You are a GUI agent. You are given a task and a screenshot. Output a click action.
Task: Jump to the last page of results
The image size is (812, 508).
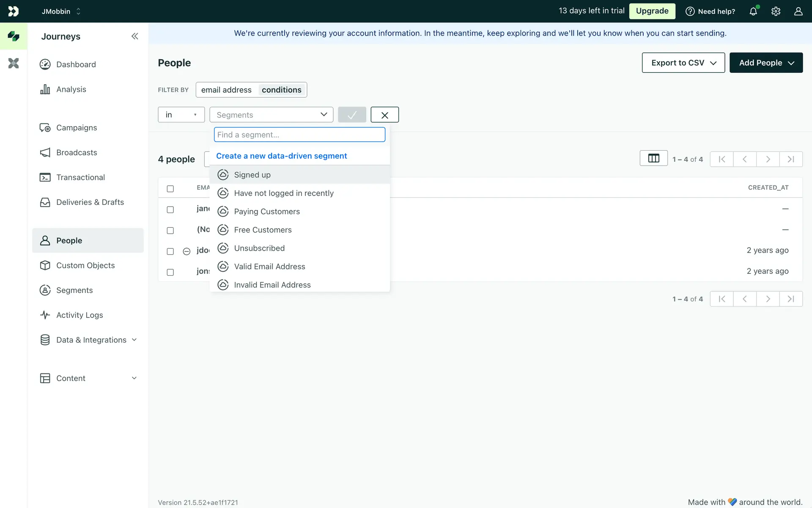click(790, 159)
